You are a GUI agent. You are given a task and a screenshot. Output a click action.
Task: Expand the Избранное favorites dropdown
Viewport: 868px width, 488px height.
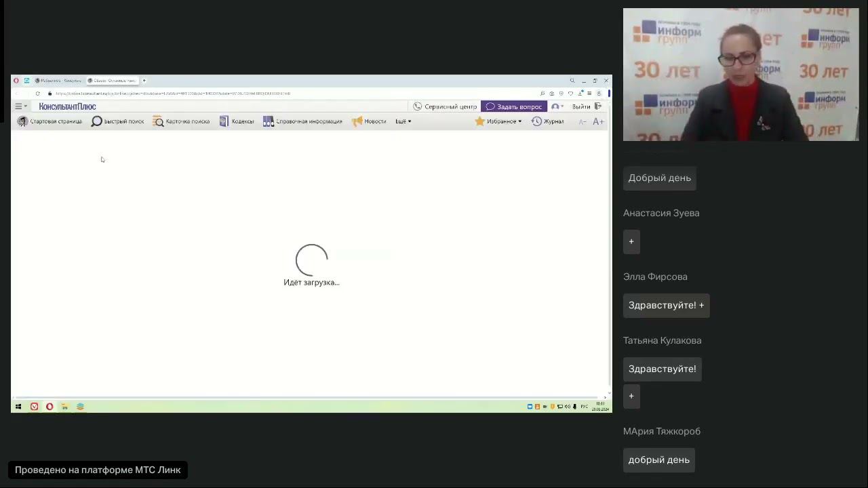(498, 121)
